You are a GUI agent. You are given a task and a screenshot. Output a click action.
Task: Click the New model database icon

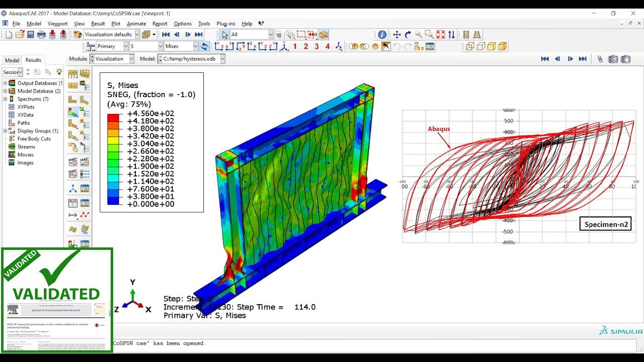click(x=9, y=35)
